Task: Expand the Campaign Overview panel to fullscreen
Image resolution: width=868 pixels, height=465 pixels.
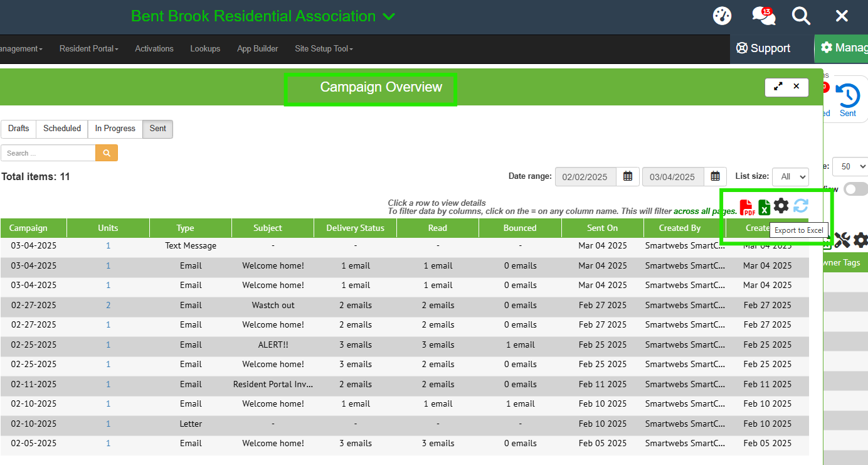Action: pyautogui.click(x=778, y=87)
